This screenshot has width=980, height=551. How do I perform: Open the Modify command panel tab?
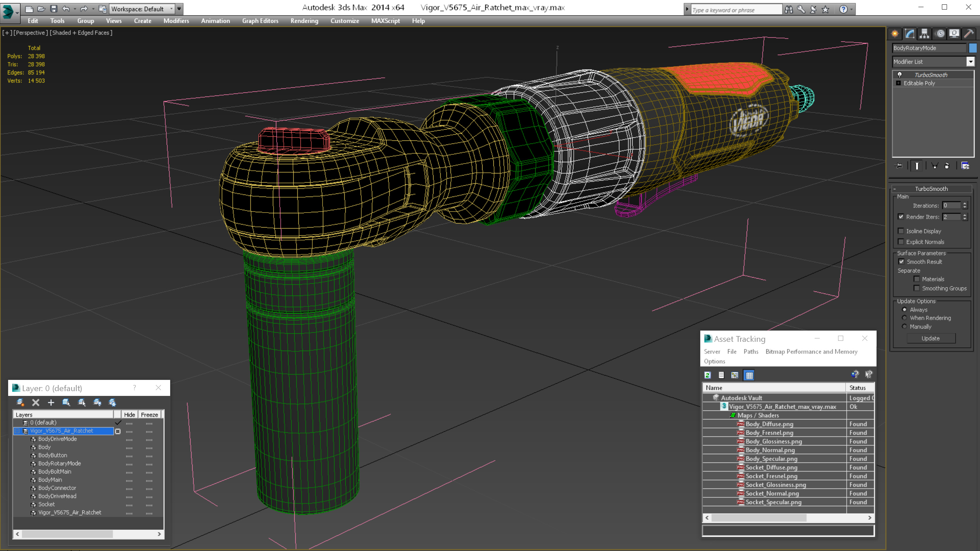[910, 34]
